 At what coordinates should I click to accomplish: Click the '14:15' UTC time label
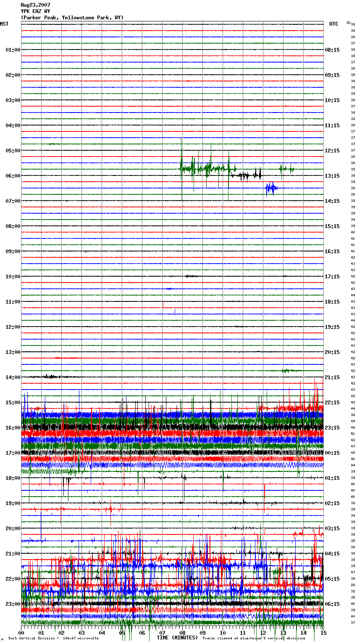click(332, 201)
